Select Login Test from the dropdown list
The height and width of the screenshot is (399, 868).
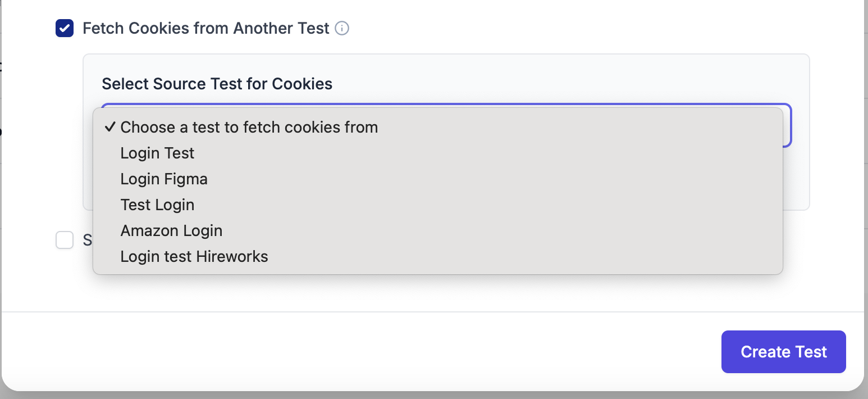(x=157, y=153)
